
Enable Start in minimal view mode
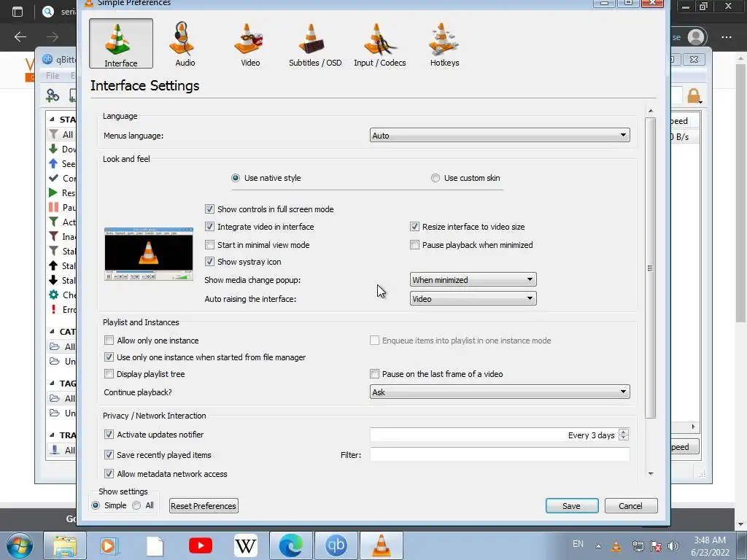pos(209,245)
